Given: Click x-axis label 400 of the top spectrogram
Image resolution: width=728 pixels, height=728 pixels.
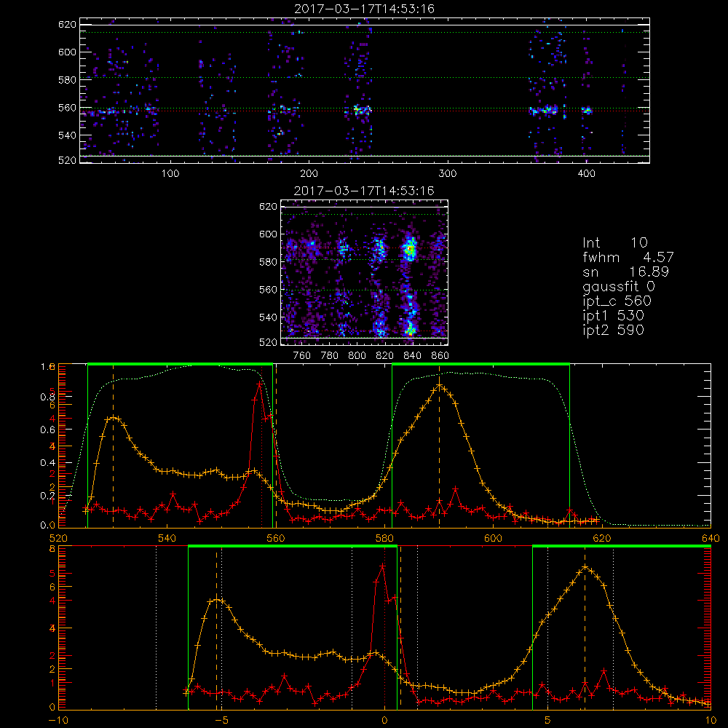Looking at the screenshot, I should coord(586,174).
